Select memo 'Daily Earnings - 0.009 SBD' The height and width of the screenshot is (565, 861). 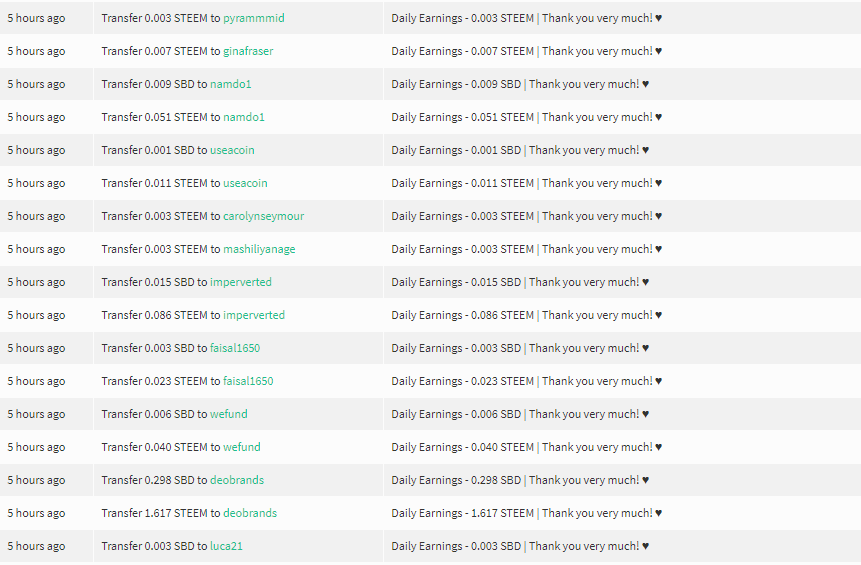pyautogui.click(x=456, y=84)
